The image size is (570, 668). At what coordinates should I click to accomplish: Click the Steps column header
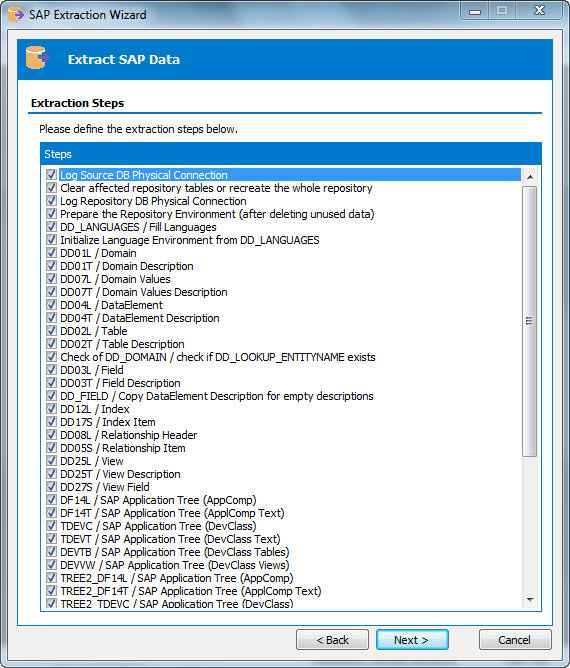coord(291,154)
